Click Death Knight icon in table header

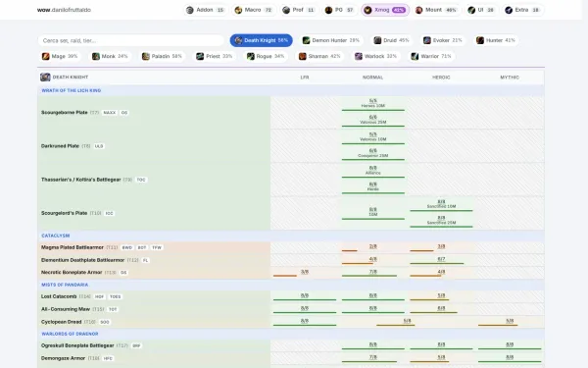[45, 77]
